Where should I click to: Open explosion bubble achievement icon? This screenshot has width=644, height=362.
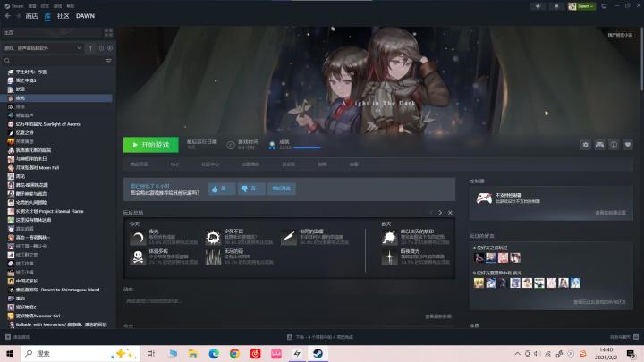pos(213,237)
